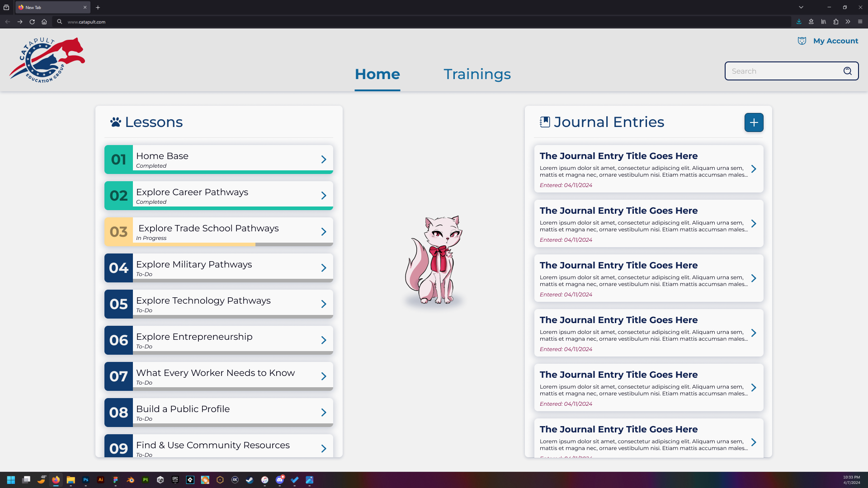
Task: Open the Build a Public Profile chevron
Action: [324, 413]
